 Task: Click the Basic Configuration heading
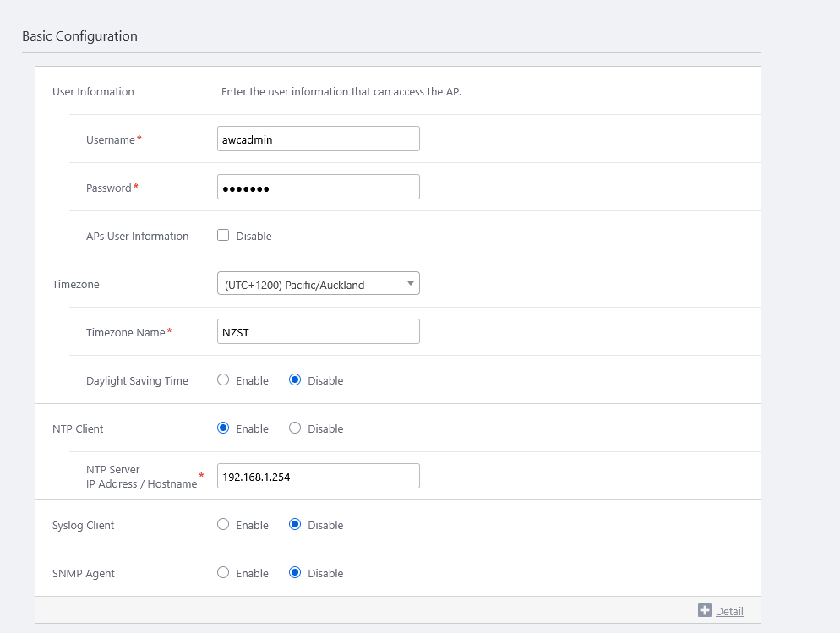click(x=79, y=36)
